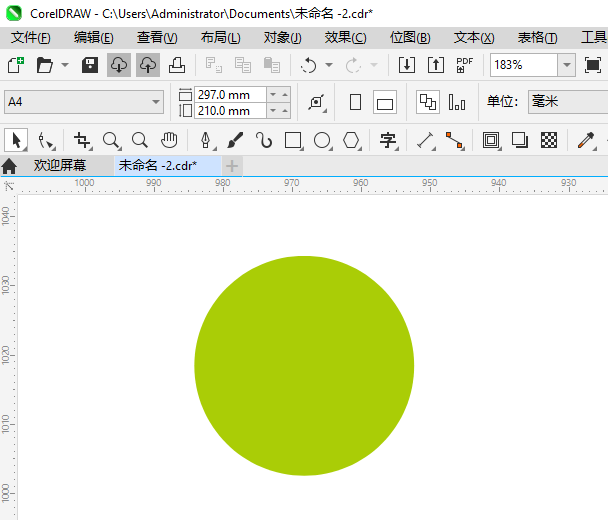Decrease the page height with down stepper
Image resolution: width=608 pixels, height=520 pixels.
click(x=273, y=111)
